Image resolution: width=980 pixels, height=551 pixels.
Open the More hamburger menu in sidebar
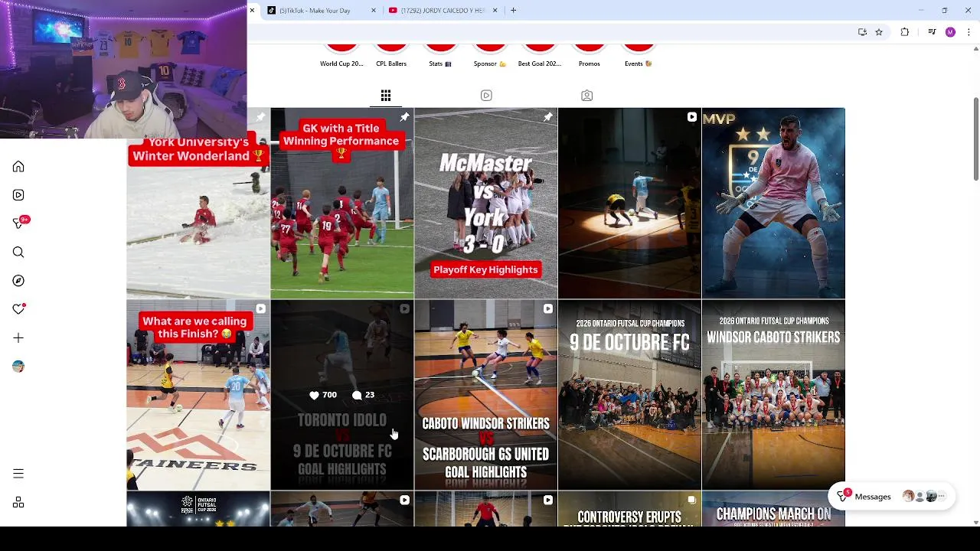point(18,474)
